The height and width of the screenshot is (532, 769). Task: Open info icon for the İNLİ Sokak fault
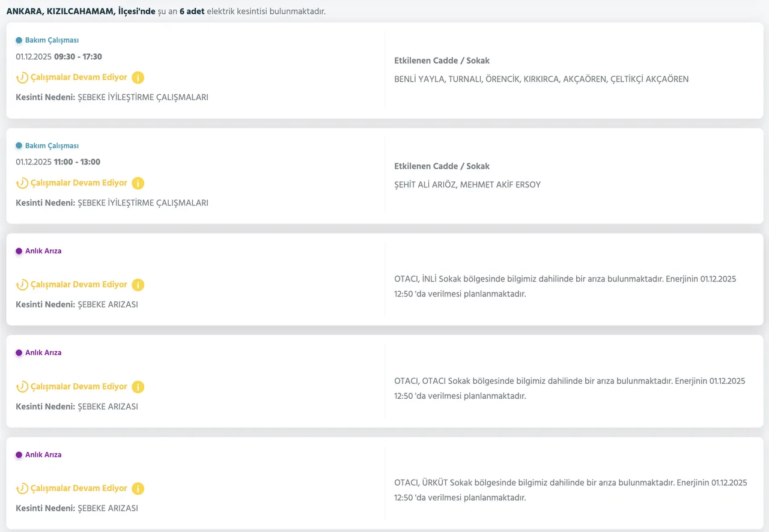click(138, 285)
